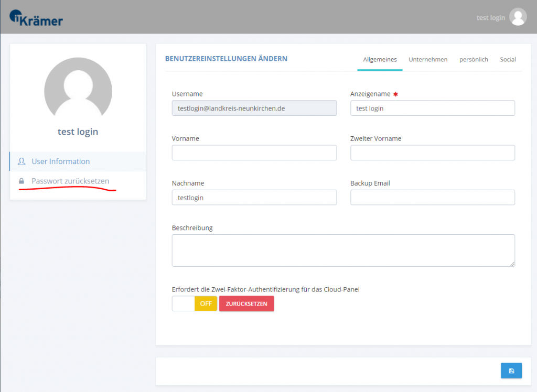Click the person icon beside User Information
This screenshot has height=392, width=537.
coord(22,161)
